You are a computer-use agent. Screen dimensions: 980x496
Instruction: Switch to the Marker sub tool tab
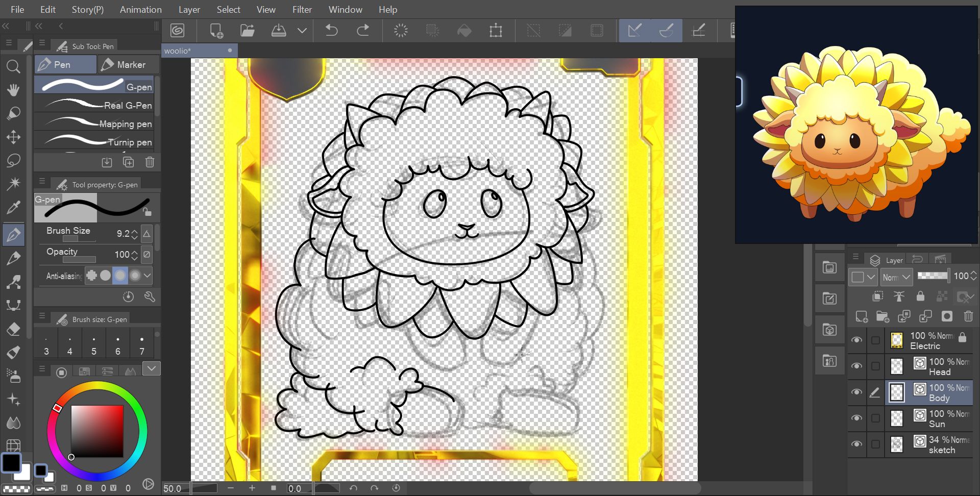click(x=128, y=65)
